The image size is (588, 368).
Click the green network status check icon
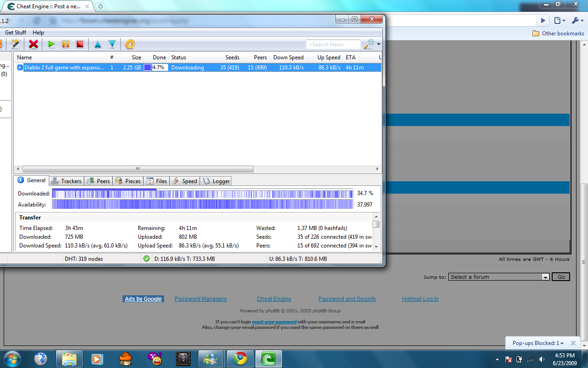147,259
